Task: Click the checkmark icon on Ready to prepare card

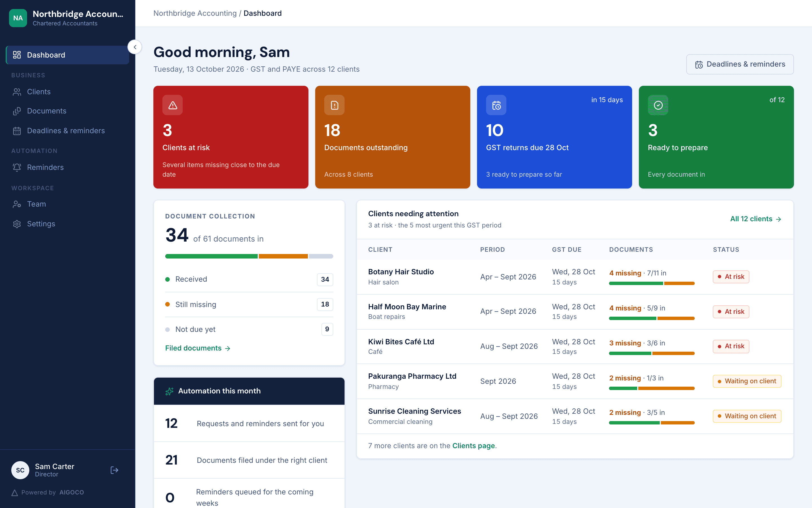Action: 658,105
